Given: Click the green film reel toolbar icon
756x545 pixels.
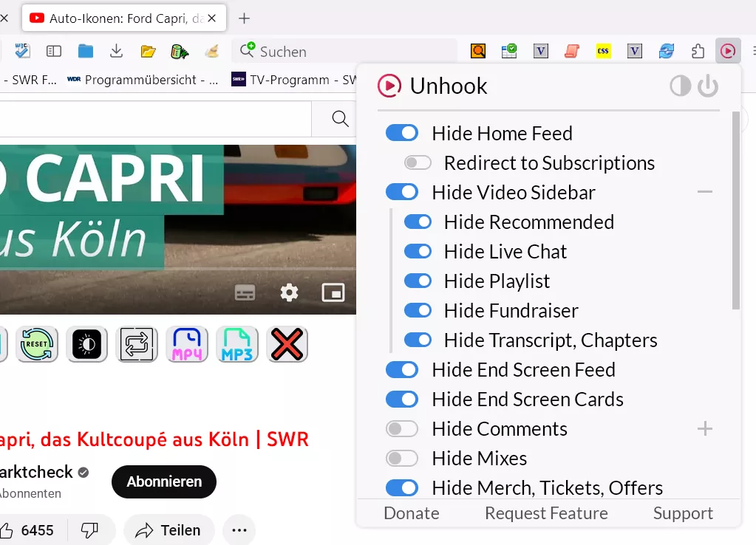Looking at the screenshot, I should (x=180, y=51).
